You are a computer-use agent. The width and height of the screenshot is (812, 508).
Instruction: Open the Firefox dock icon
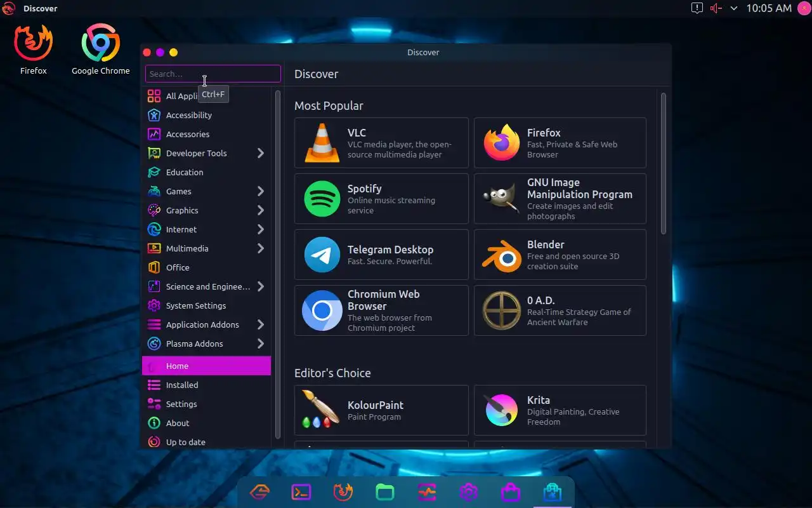[343, 492]
